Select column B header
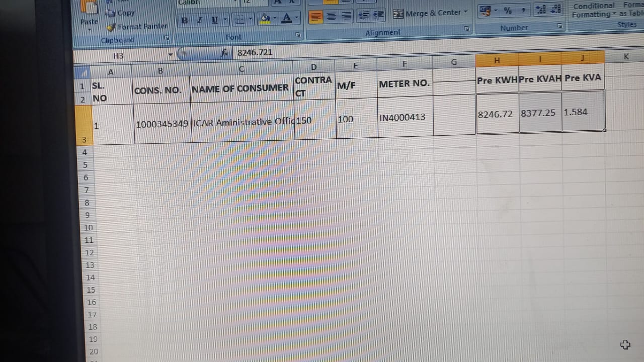Screen dimensions: 644x362 tap(160, 70)
